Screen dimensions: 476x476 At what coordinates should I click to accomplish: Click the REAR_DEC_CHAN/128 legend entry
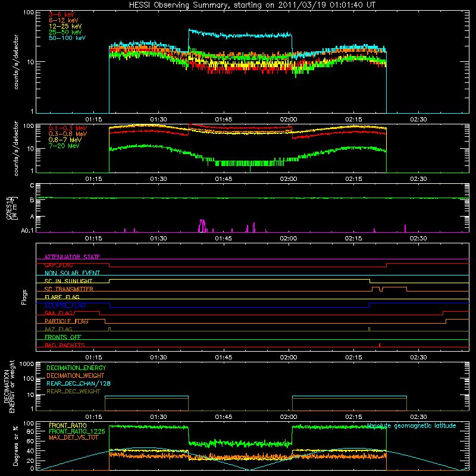79,383
